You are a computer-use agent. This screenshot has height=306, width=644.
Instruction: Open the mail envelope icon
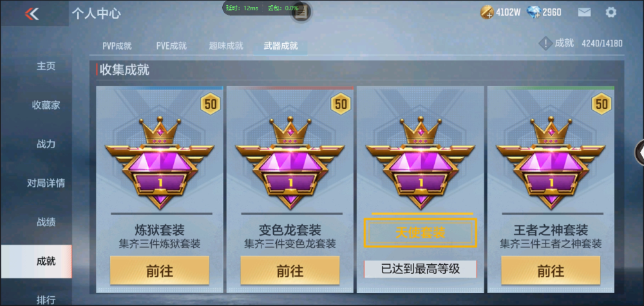pyautogui.click(x=584, y=12)
